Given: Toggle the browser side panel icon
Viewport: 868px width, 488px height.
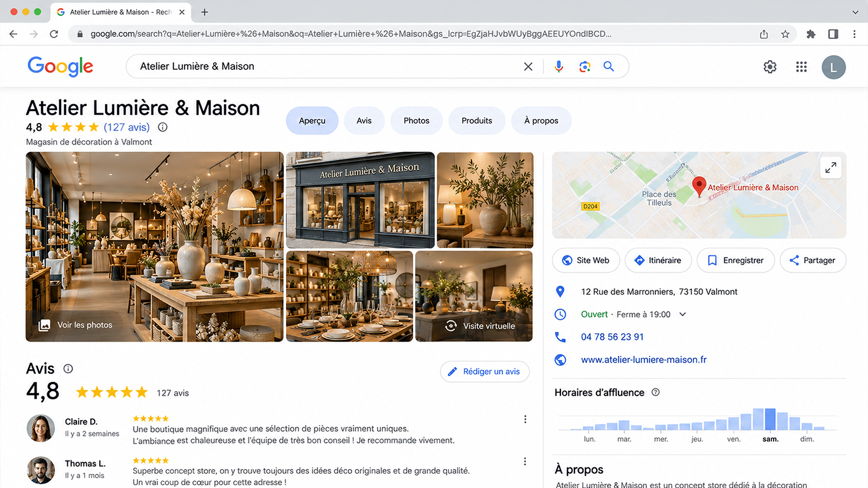Looking at the screenshot, I should pos(833,34).
